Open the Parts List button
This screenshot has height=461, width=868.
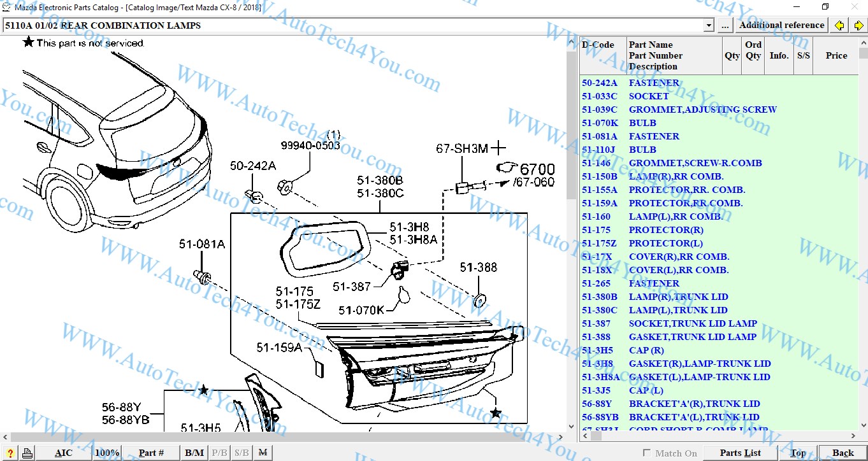pyautogui.click(x=740, y=453)
